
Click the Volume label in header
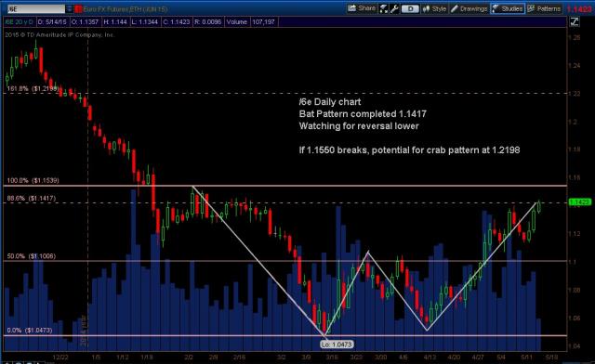click(x=237, y=22)
